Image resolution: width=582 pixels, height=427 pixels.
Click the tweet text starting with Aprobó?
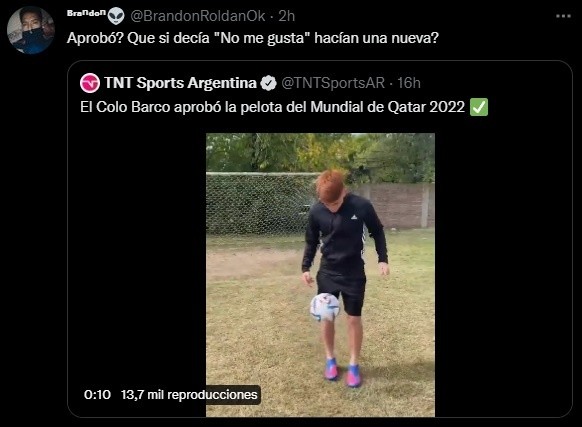point(253,38)
